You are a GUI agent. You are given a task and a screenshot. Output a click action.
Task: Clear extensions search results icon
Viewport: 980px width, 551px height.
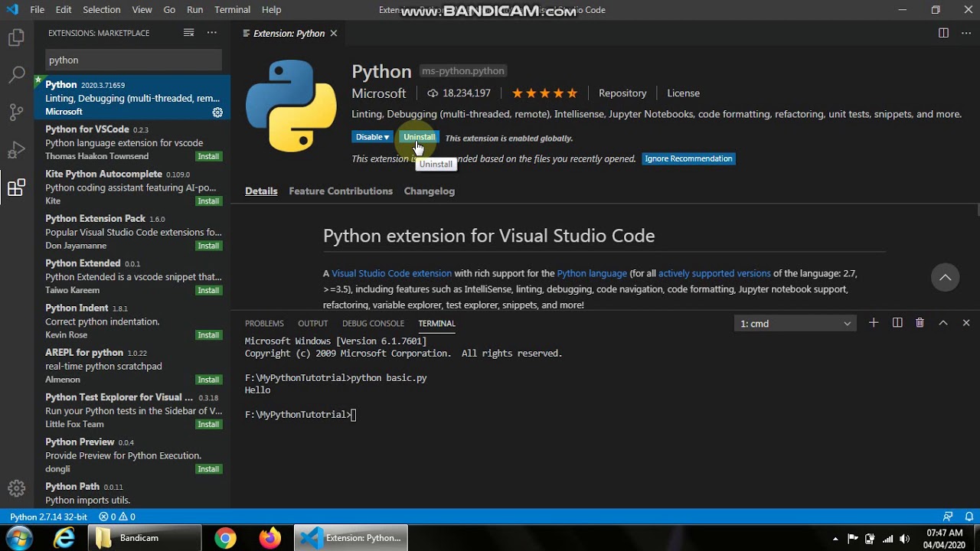click(x=188, y=33)
